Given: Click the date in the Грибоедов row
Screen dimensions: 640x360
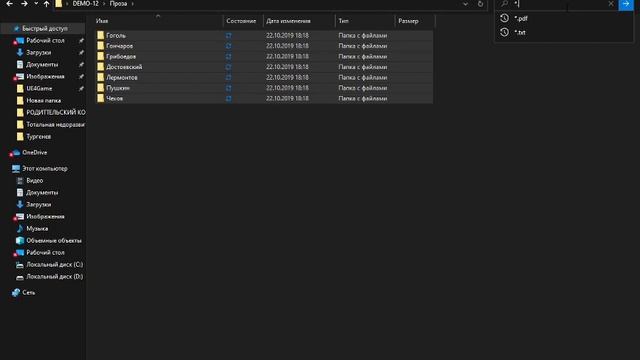Looking at the screenshot, I should point(287,56).
